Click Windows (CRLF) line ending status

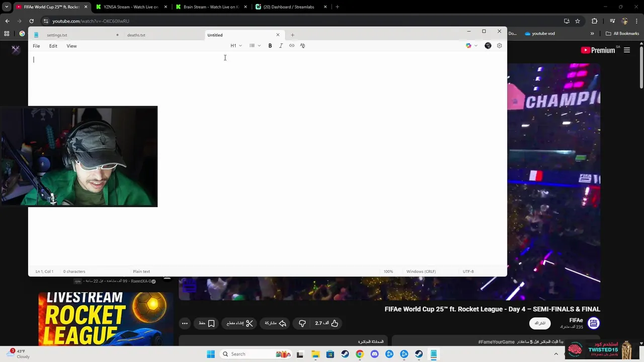click(x=421, y=271)
